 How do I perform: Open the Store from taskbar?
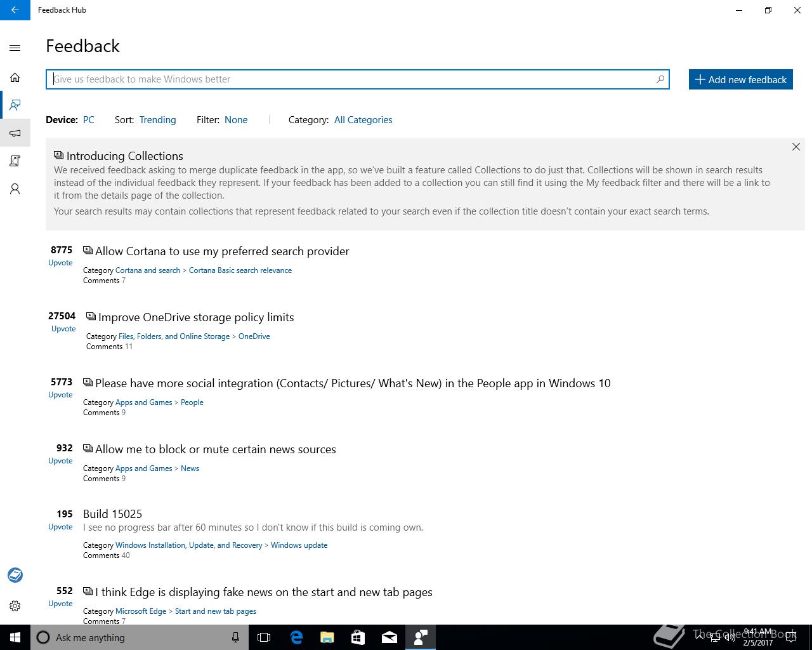coord(358,637)
